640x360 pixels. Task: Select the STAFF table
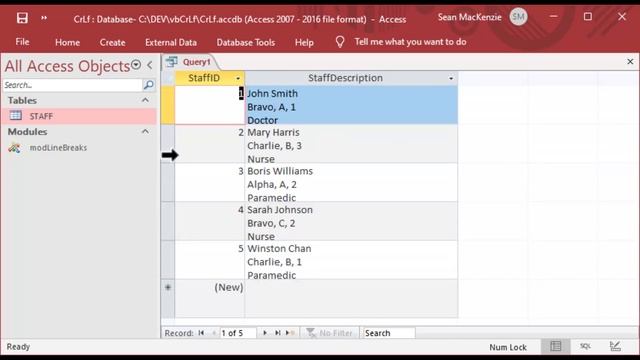(79, 116)
